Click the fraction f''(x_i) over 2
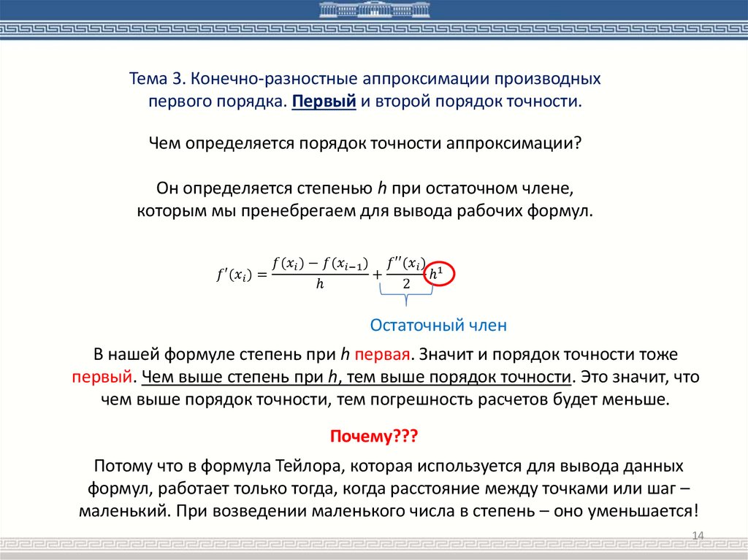Screen dimensions: 748x560 (x=406, y=273)
